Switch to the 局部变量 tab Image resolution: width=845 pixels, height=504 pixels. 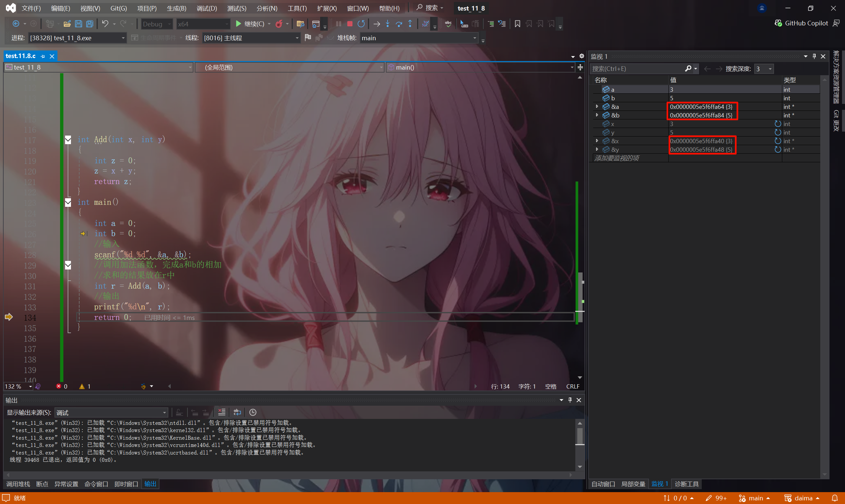[x=633, y=484]
